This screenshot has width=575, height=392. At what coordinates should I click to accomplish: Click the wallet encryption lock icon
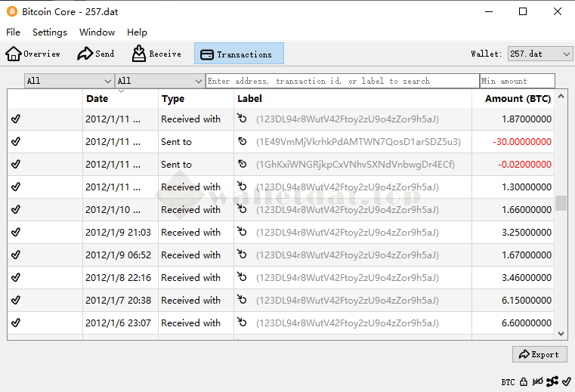523,382
